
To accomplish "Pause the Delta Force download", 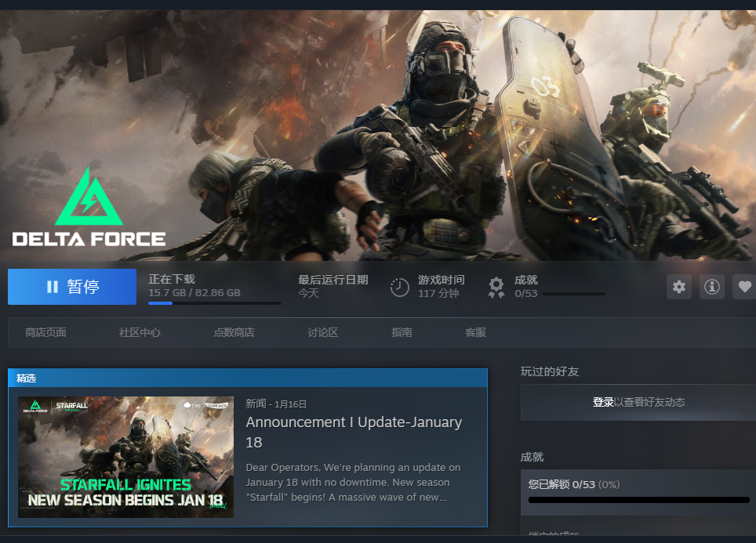I will (x=72, y=287).
